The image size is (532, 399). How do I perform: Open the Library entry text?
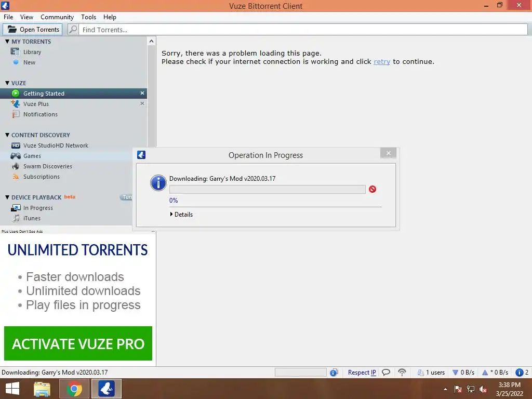tap(32, 52)
